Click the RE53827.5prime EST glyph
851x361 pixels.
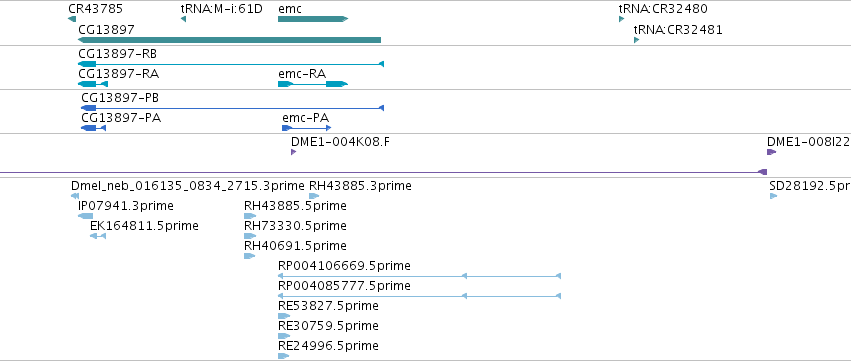[x=284, y=316]
